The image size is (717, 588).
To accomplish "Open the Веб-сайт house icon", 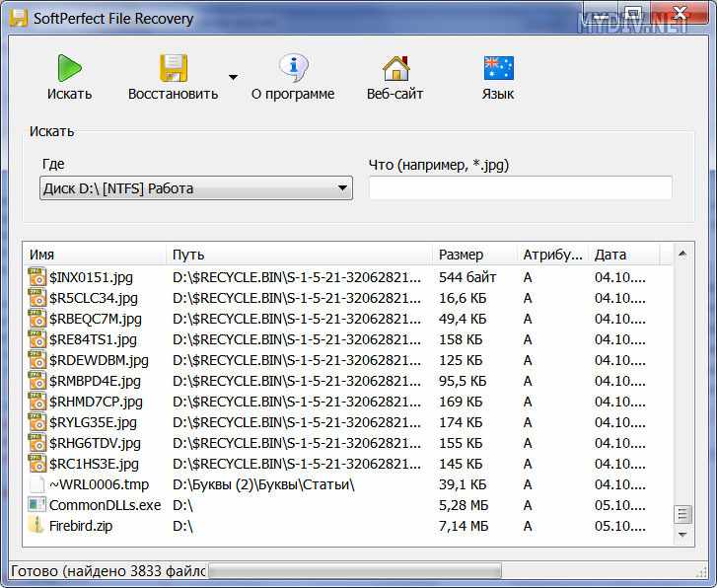I will click(x=395, y=68).
